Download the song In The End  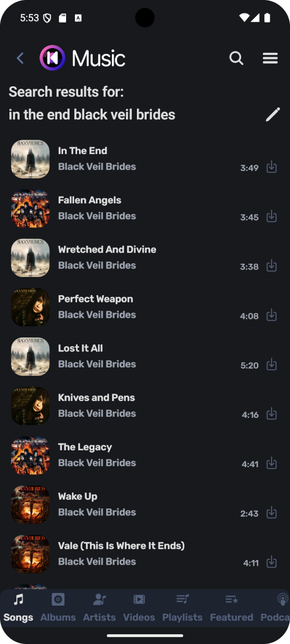(271, 167)
